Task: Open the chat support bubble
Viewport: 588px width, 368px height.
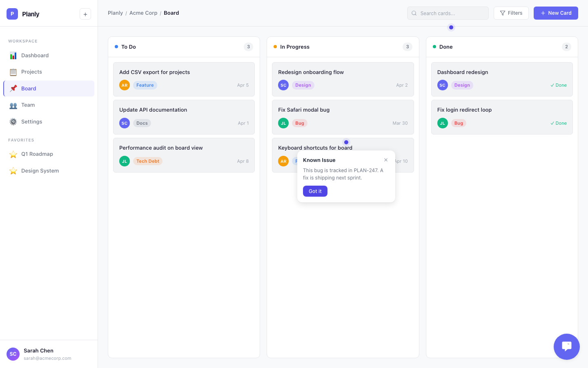Action: coord(566,346)
